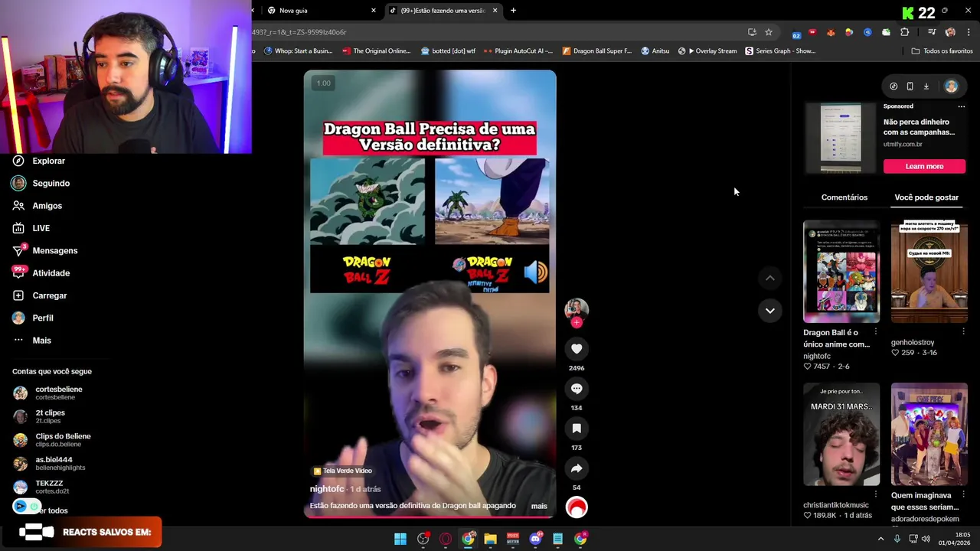
Task: Open the Dragon Ball Super F... bookmark
Action: [x=597, y=51]
